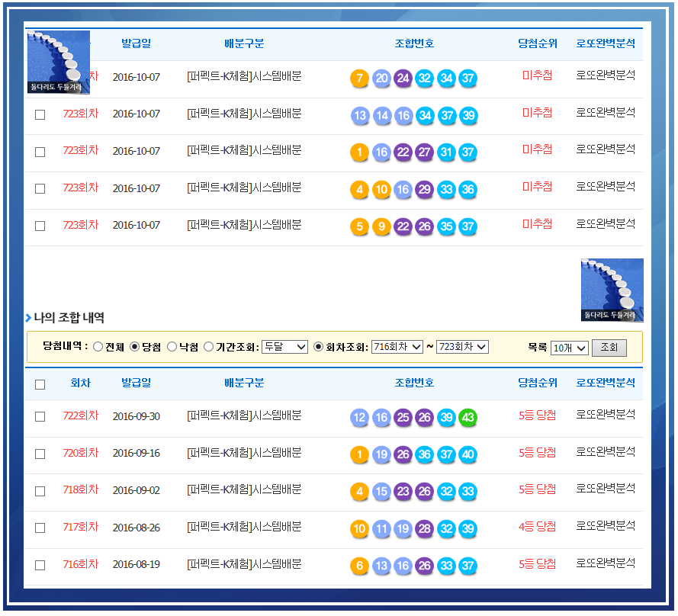Check the select-all checkbox in lower table header
The width and height of the screenshot is (678, 616).
pyautogui.click(x=40, y=384)
